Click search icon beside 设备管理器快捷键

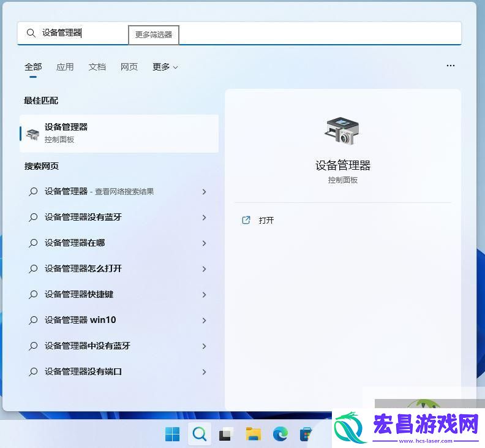pos(33,295)
